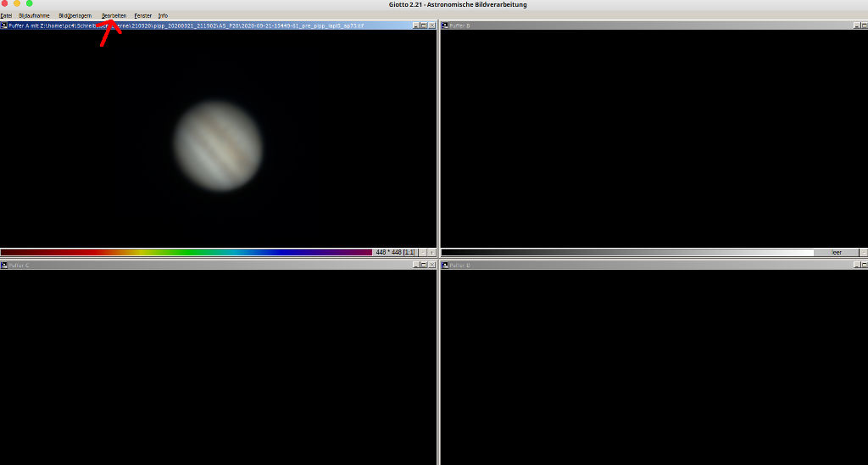
Task: Click the Puffer A title bar
Action: coord(212,25)
